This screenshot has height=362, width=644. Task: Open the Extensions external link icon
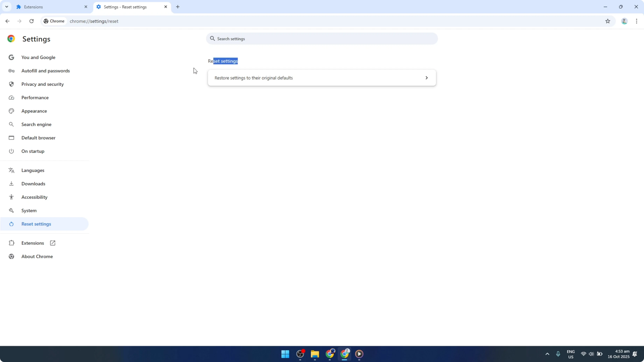coord(52,243)
